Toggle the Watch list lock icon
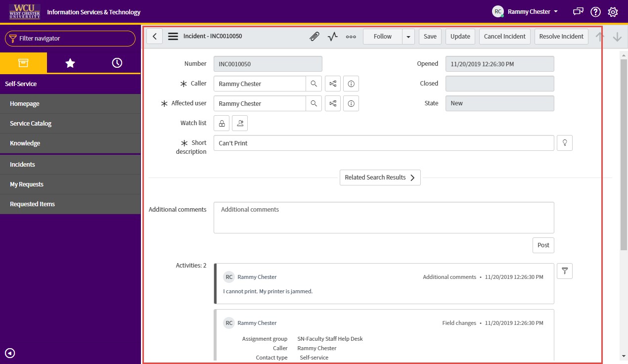 [x=222, y=123]
